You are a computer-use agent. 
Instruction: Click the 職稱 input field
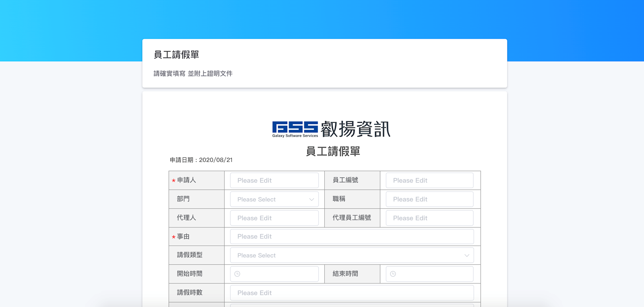(x=429, y=200)
